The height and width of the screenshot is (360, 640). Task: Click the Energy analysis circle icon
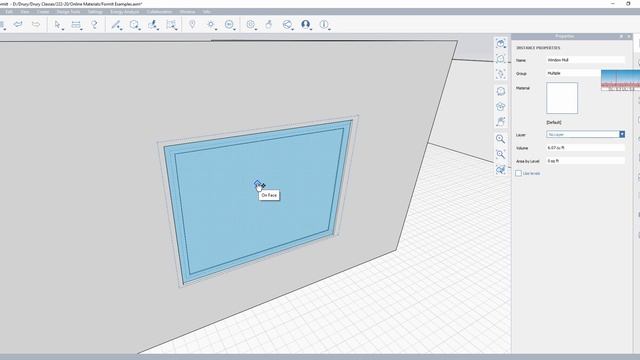point(229,24)
